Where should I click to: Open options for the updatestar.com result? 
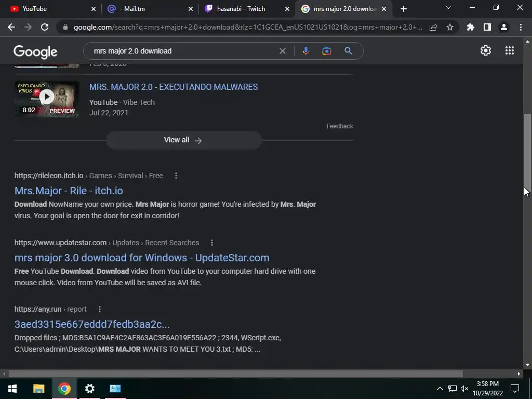(212, 243)
